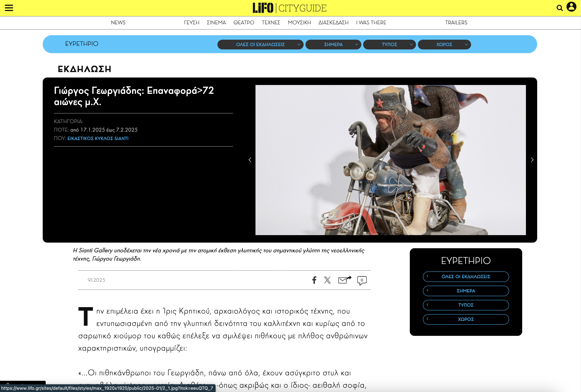
Task: Open the ΔΙΑΣΚΕΔΑΣΗ section
Action: (333, 23)
